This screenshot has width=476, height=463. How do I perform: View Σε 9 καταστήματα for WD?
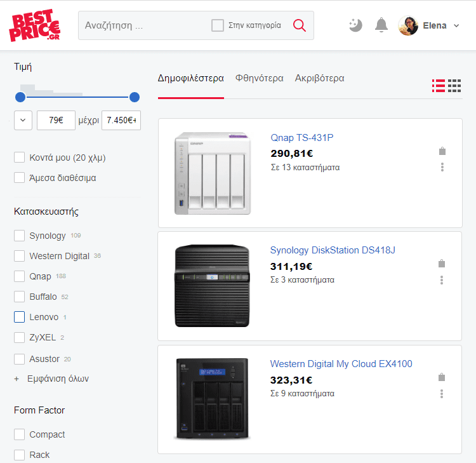tap(302, 393)
